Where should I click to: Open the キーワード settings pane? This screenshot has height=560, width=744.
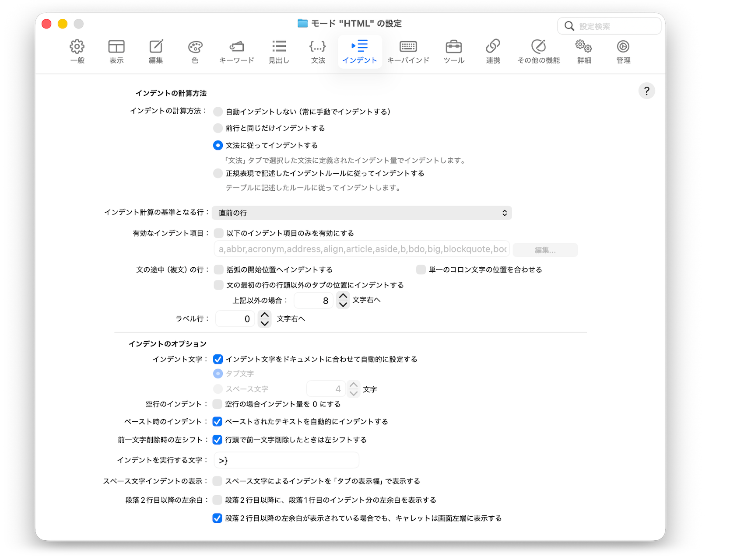(236, 52)
